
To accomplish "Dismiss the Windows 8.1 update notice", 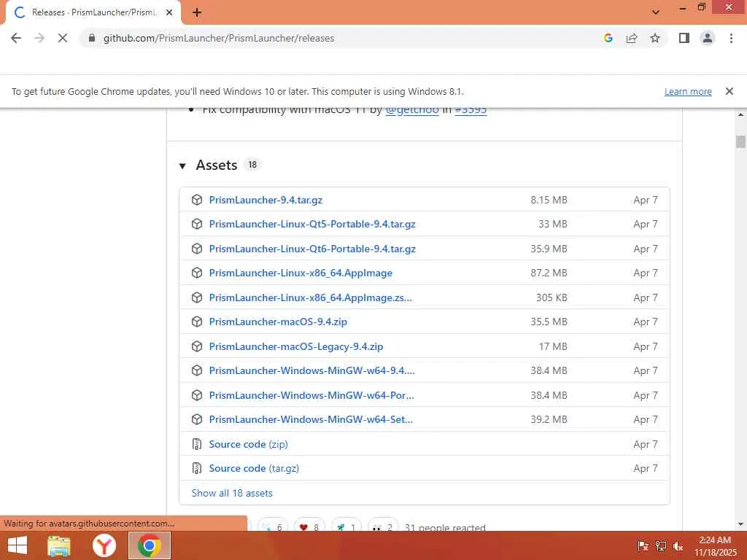I will coord(729,91).
